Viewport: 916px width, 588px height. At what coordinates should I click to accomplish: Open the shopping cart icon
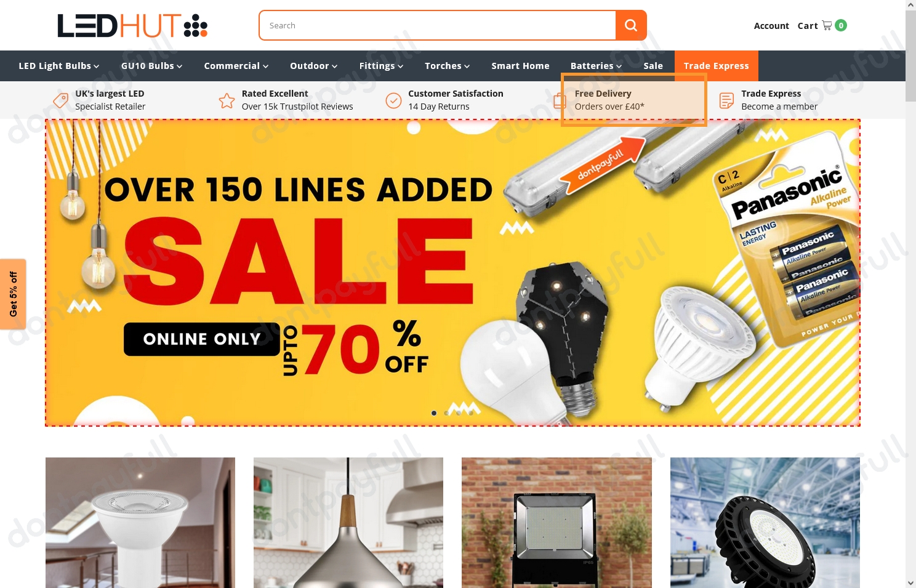pyautogui.click(x=827, y=25)
